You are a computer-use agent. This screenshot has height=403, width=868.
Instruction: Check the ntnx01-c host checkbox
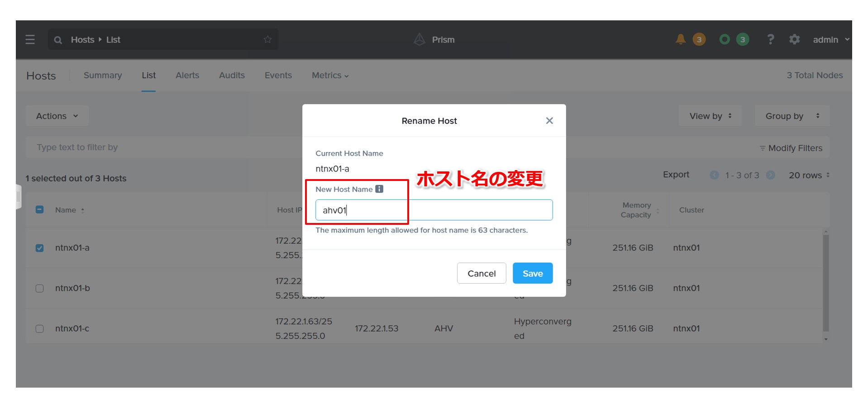(x=40, y=328)
